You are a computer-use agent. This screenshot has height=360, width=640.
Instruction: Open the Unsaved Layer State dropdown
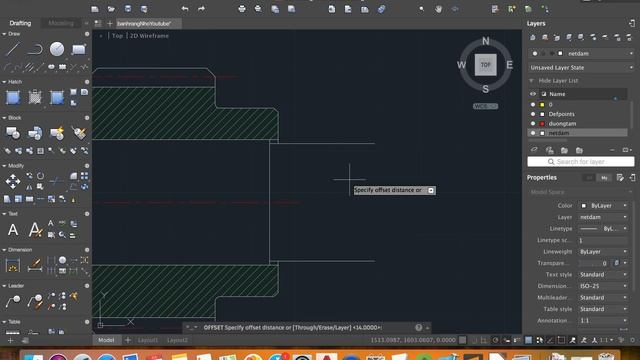(581, 67)
